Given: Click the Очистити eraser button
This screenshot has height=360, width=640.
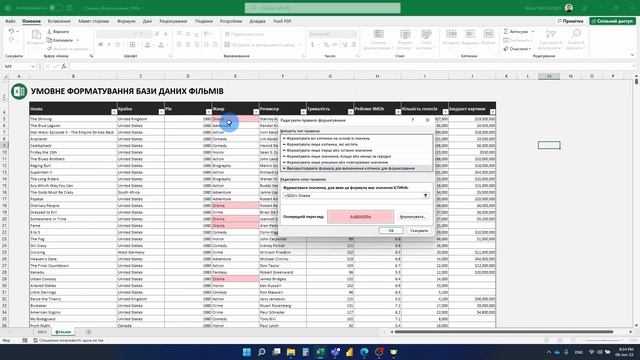Looking at the screenshot, I should [516, 49].
